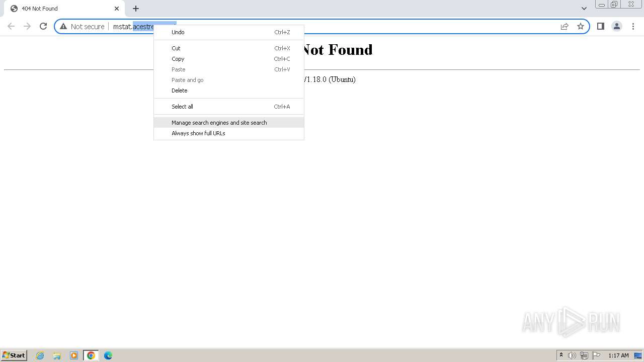Click the Not Found heading text
The image size is (644, 362).
pyautogui.click(x=337, y=49)
